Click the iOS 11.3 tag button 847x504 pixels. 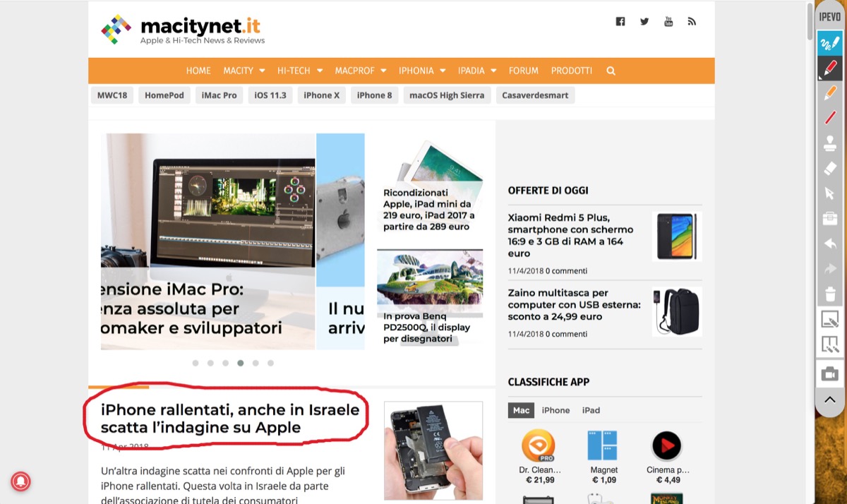(270, 95)
